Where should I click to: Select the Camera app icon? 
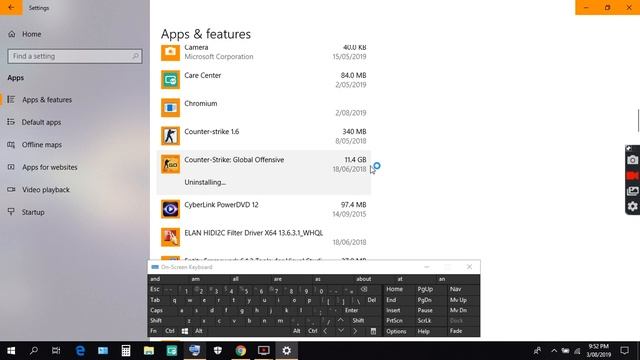pos(170,52)
